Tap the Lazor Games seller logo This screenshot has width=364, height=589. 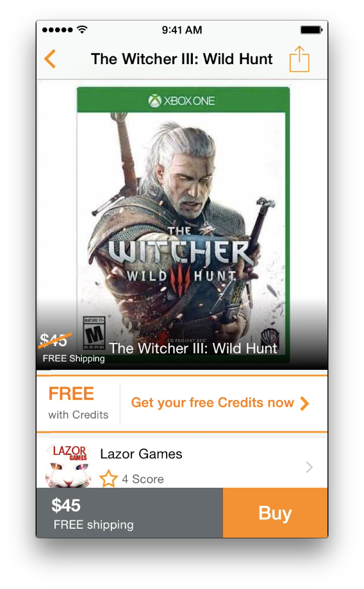(x=69, y=466)
